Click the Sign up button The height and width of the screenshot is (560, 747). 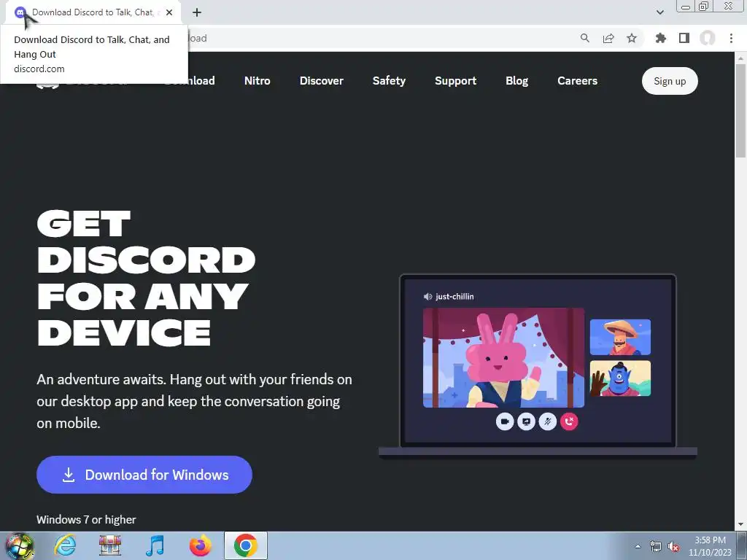tap(670, 81)
